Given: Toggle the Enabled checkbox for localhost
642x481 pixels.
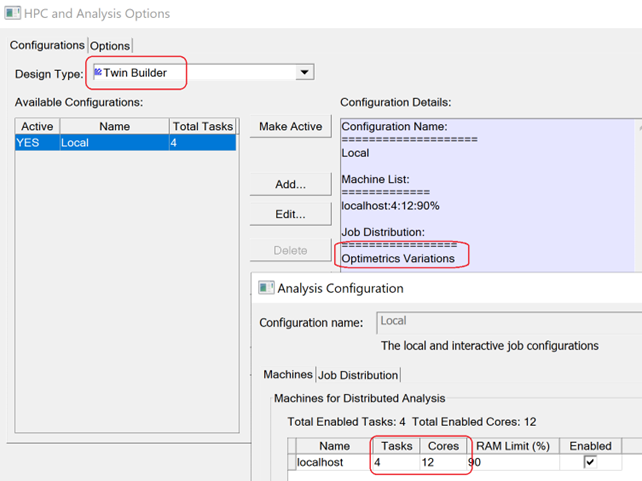Looking at the screenshot, I should (590, 462).
